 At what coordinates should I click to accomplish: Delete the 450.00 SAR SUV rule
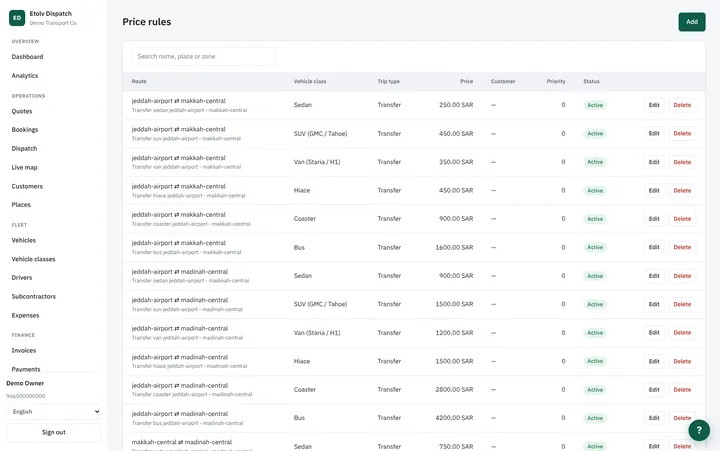tap(682, 134)
